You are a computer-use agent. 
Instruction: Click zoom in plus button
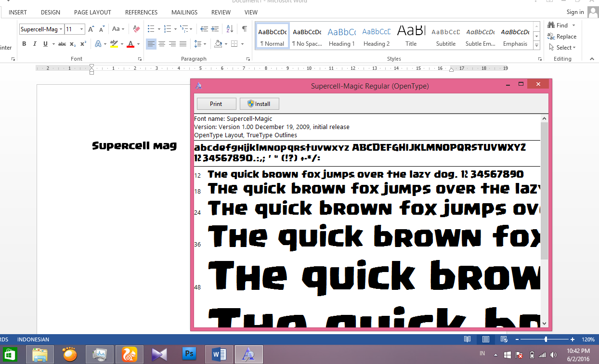(x=572, y=339)
